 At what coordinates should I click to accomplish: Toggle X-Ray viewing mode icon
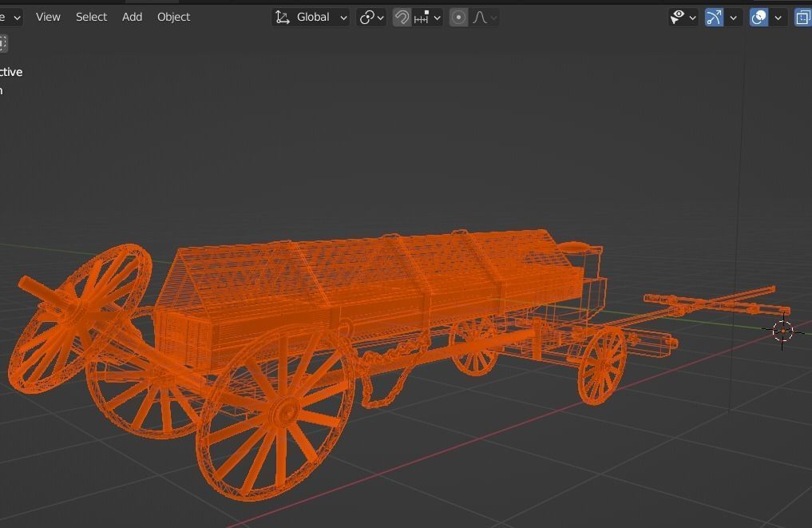(803, 17)
